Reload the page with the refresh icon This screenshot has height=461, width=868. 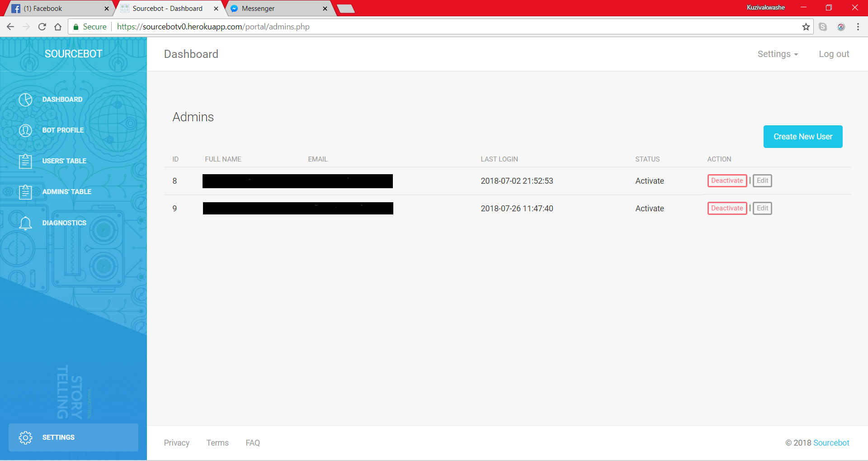point(42,27)
